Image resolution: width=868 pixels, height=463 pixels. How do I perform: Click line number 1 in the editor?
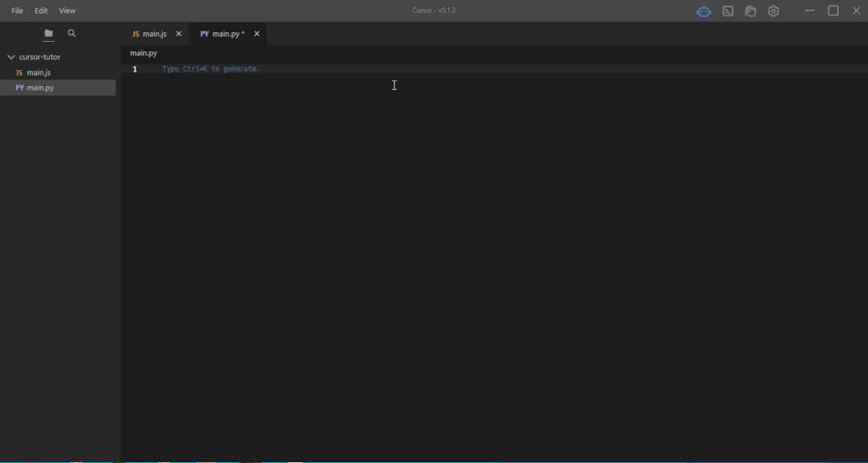point(134,69)
